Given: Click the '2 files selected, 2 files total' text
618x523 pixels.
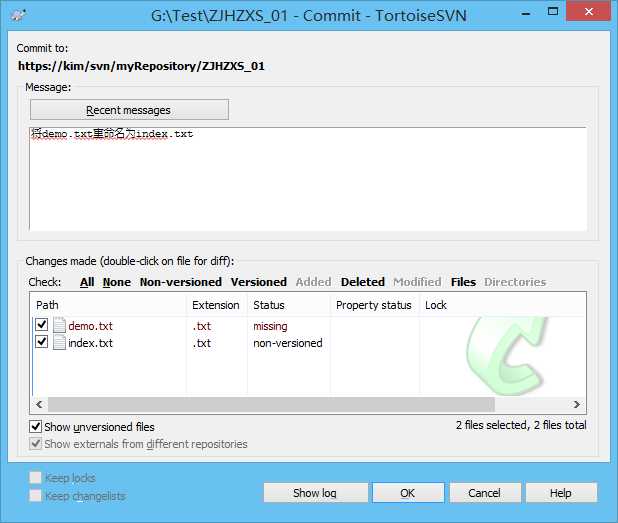Looking at the screenshot, I should coord(521,425).
